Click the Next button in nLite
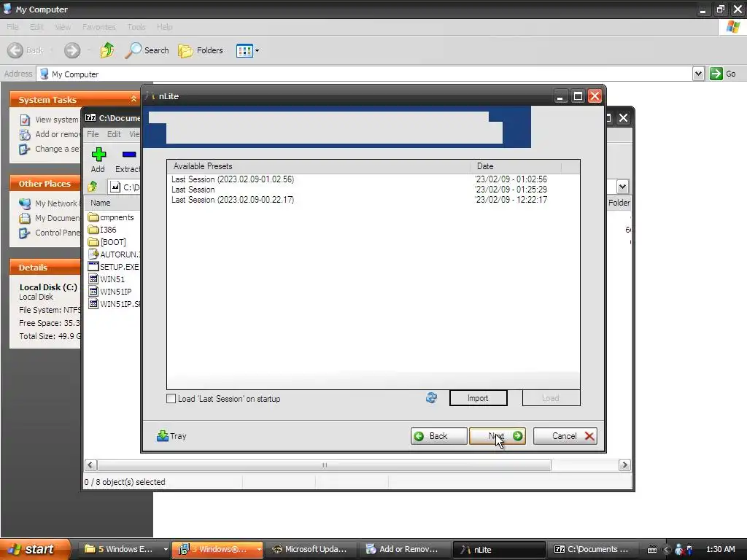Screen dimensions: 747x560 (498, 436)
